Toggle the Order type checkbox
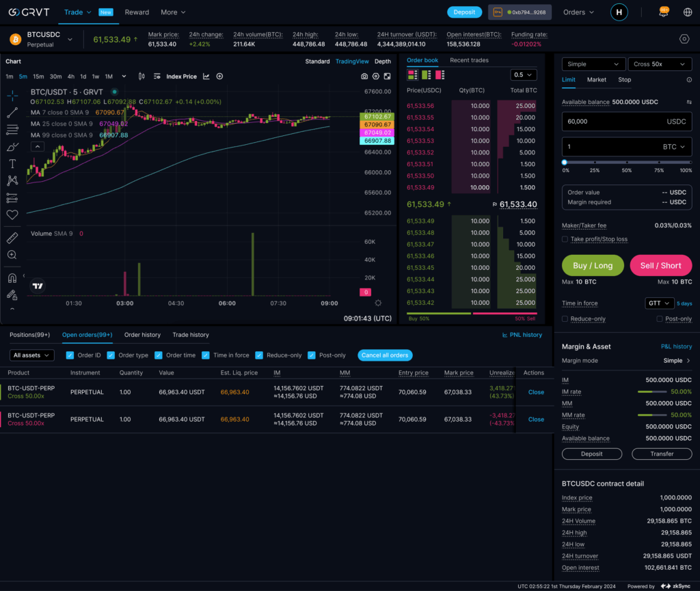 click(111, 355)
